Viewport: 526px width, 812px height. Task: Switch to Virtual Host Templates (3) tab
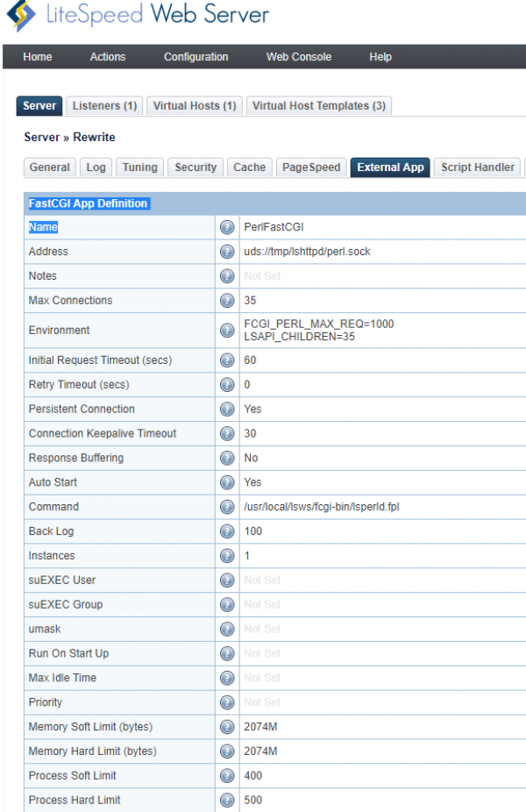pyautogui.click(x=319, y=105)
